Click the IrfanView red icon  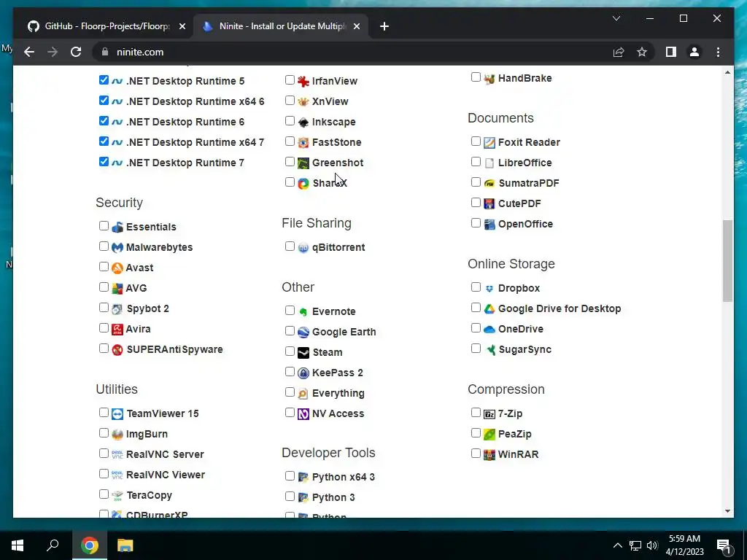tap(303, 82)
